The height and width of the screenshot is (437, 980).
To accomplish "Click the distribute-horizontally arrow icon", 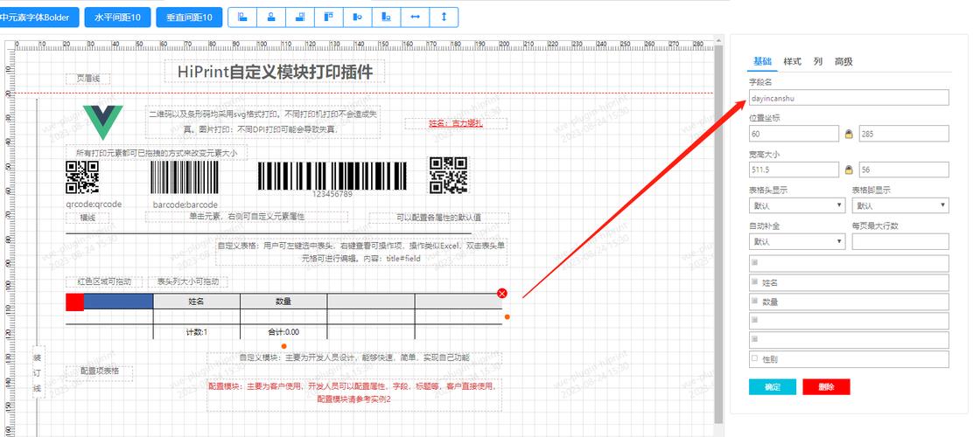I will click(415, 17).
